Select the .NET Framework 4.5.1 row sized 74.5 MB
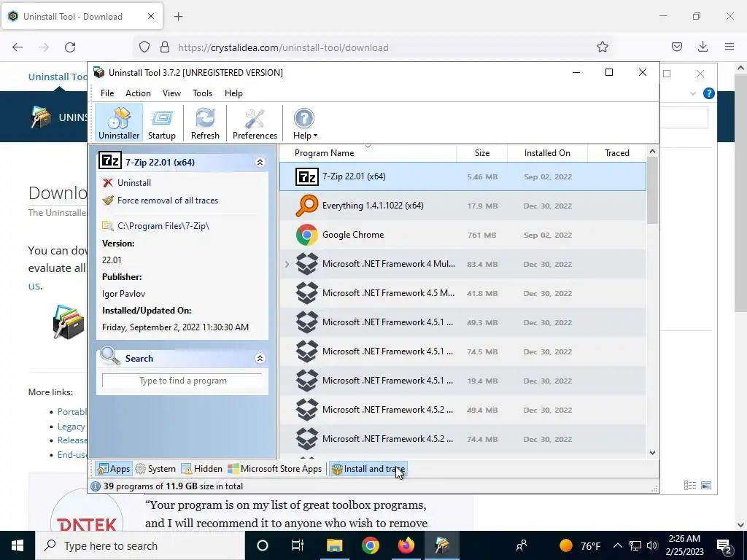The height and width of the screenshot is (560, 747). coord(462,351)
